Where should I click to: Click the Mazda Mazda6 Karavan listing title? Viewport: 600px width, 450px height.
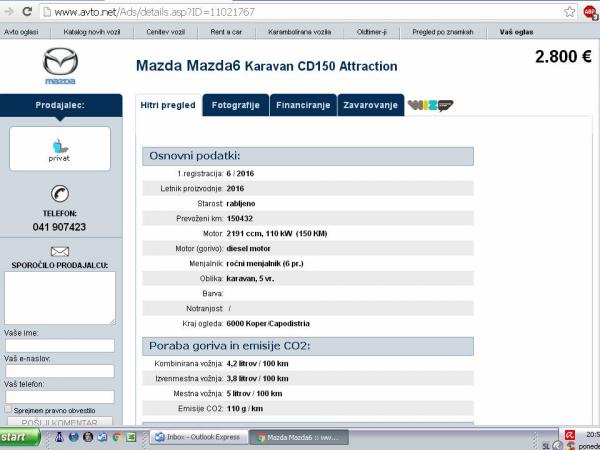coord(267,66)
